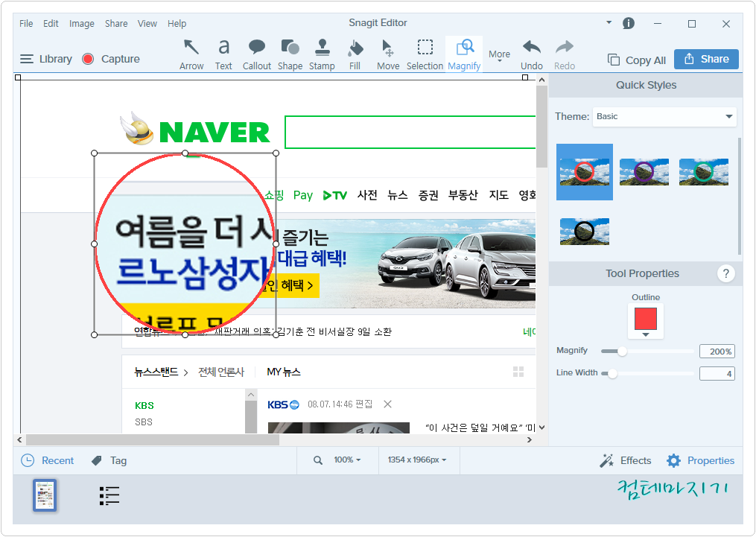Click the red Outline color swatch
The width and height of the screenshot is (756, 537).
tap(646, 319)
